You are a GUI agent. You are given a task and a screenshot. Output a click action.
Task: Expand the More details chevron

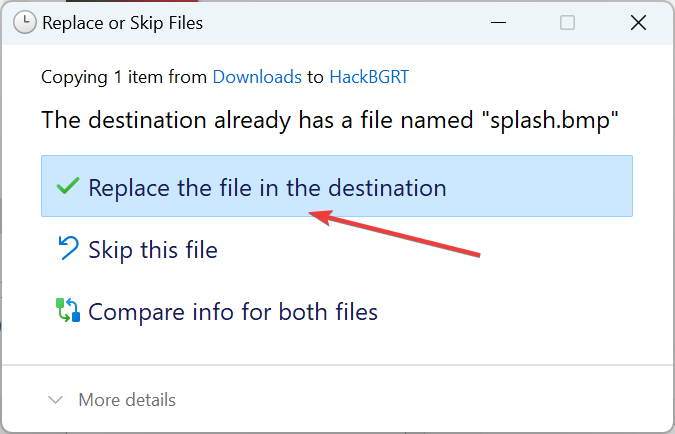pyautogui.click(x=56, y=400)
